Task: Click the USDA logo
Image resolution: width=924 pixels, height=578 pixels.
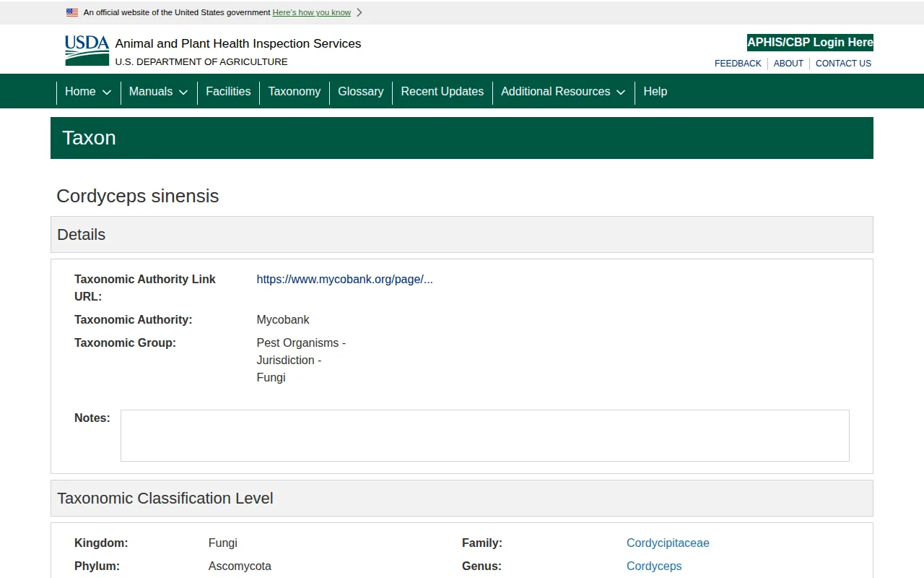Action: [x=87, y=51]
